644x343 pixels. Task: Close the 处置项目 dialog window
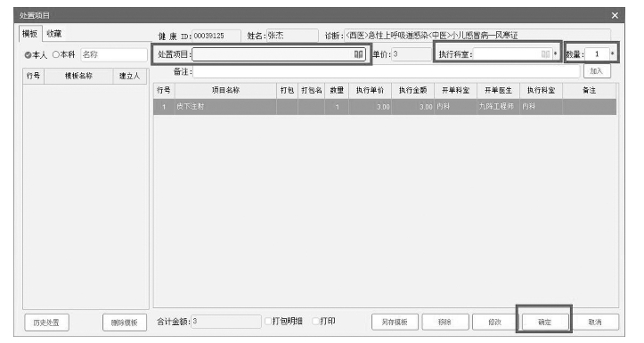pyautogui.click(x=615, y=16)
